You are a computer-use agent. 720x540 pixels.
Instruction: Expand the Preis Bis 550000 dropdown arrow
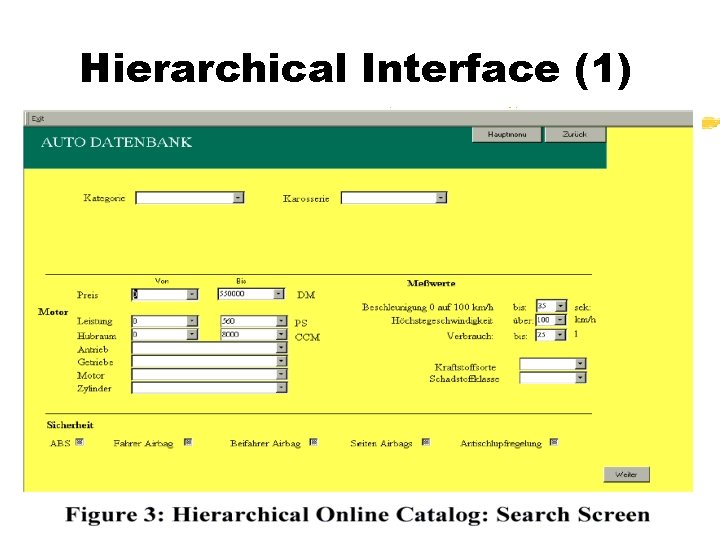[279, 294]
